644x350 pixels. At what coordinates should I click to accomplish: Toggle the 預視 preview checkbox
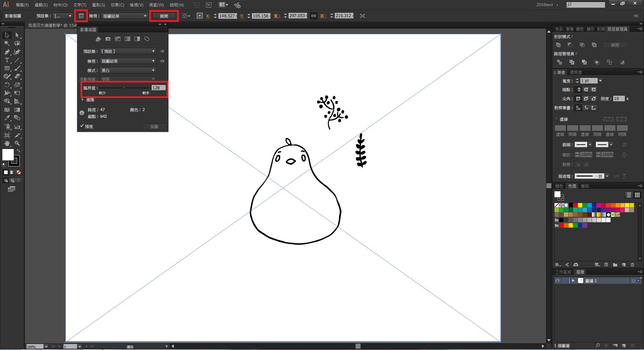[82, 126]
